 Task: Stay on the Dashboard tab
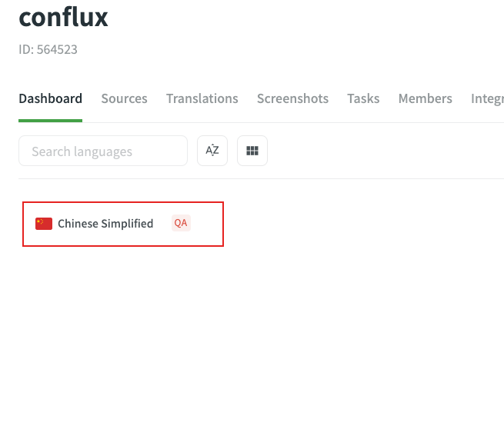pos(50,98)
